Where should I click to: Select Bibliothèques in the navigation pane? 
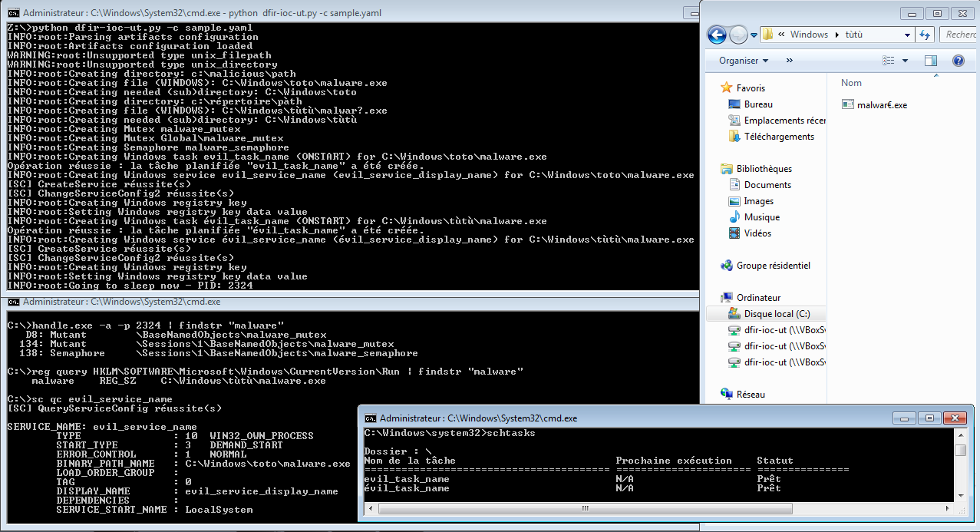pyautogui.click(x=756, y=169)
